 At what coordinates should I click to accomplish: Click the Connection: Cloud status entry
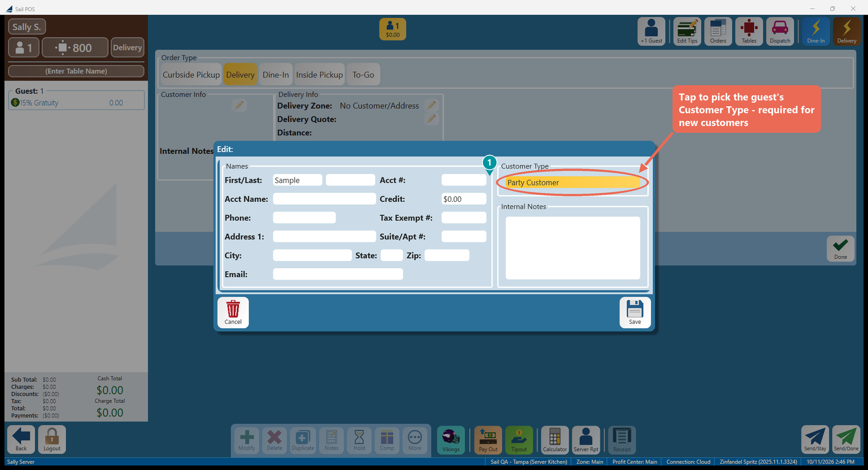688,461
